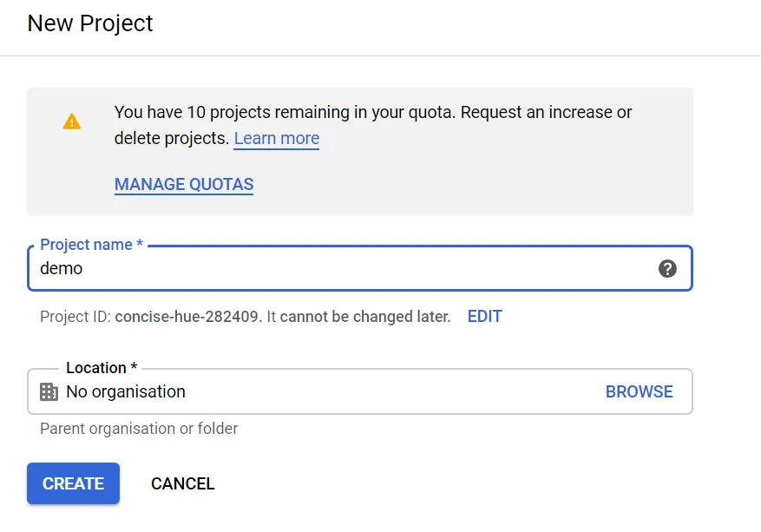Click the Location field label

click(102, 368)
